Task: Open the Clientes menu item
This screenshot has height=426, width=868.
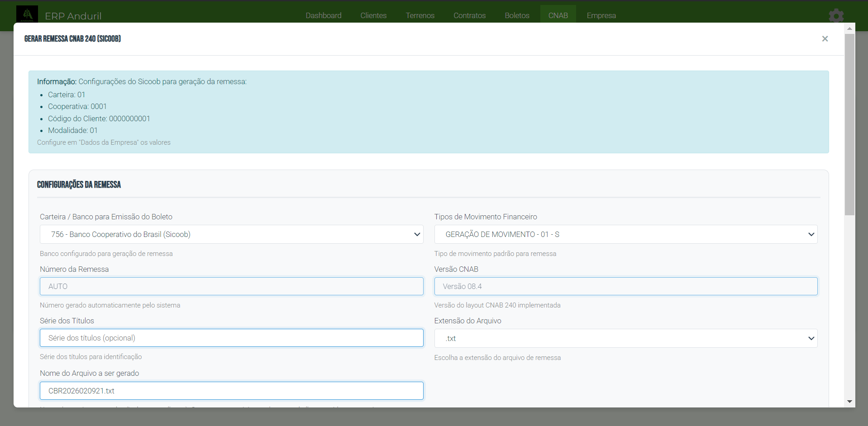Action: (373, 15)
